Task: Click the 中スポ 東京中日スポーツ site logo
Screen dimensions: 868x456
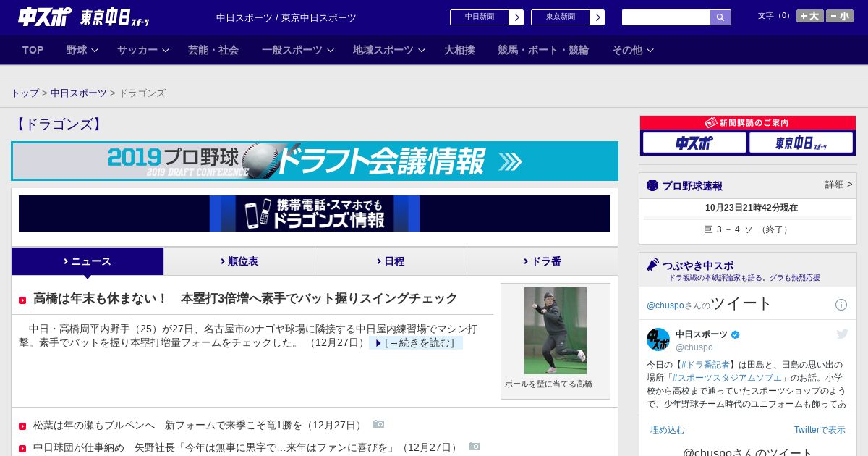Action: coord(84,17)
